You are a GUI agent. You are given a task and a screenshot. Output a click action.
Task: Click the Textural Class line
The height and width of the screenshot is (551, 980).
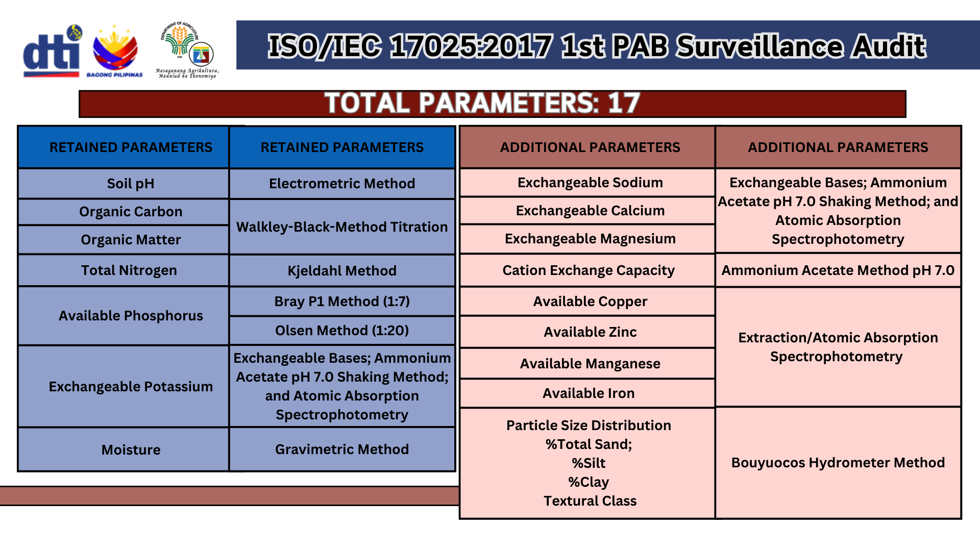click(x=590, y=501)
